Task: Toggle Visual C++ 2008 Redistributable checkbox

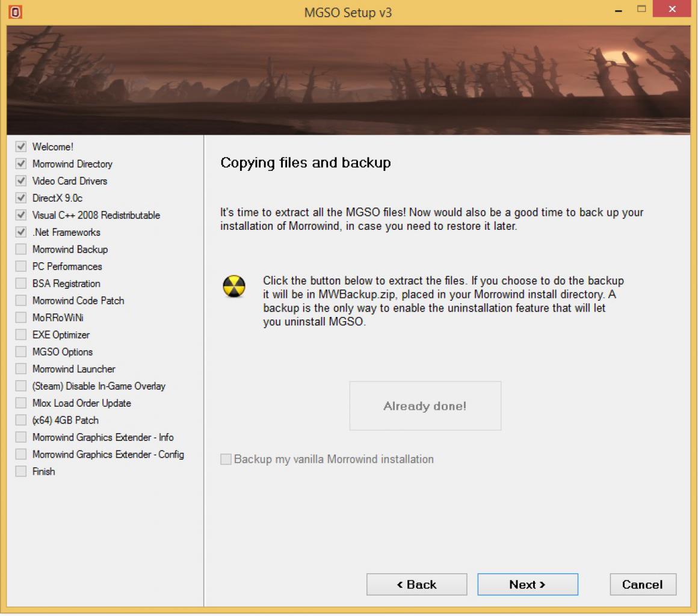Action: [x=21, y=215]
